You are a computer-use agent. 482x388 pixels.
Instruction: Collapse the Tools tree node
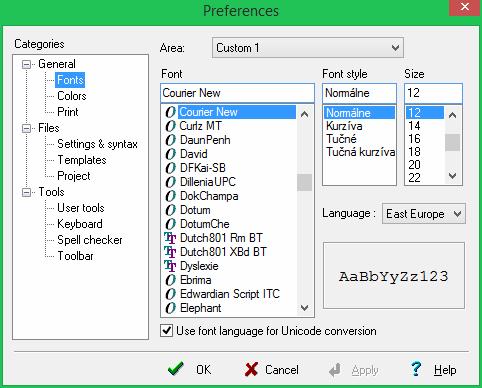26,192
